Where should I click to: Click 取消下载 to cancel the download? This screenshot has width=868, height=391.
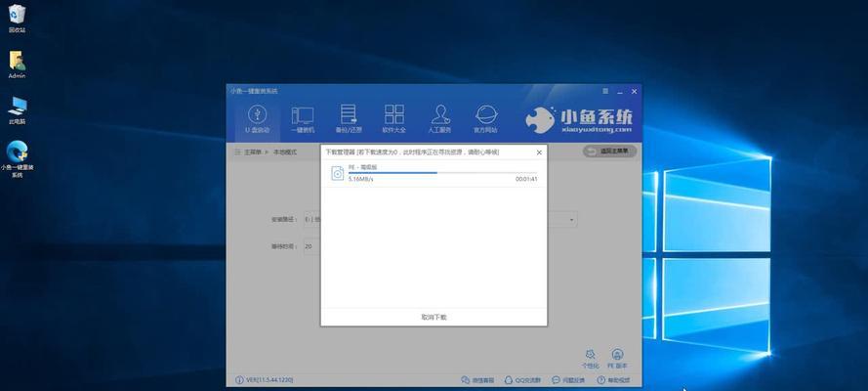point(434,318)
